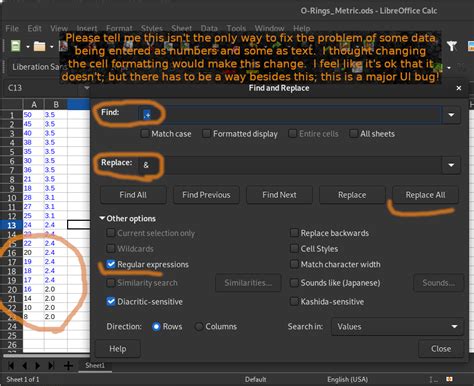Open the Edit menu
The image size is (474, 386).
pyautogui.click(x=34, y=28)
